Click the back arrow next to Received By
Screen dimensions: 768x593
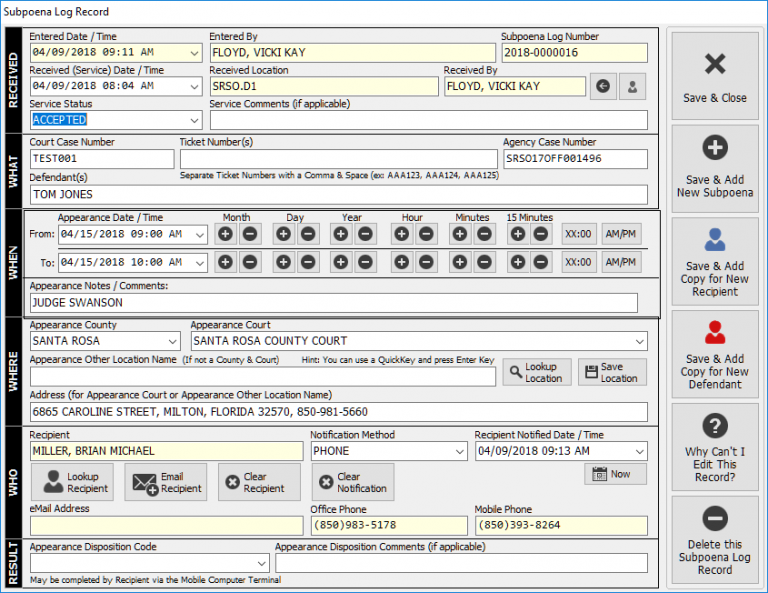tap(602, 86)
